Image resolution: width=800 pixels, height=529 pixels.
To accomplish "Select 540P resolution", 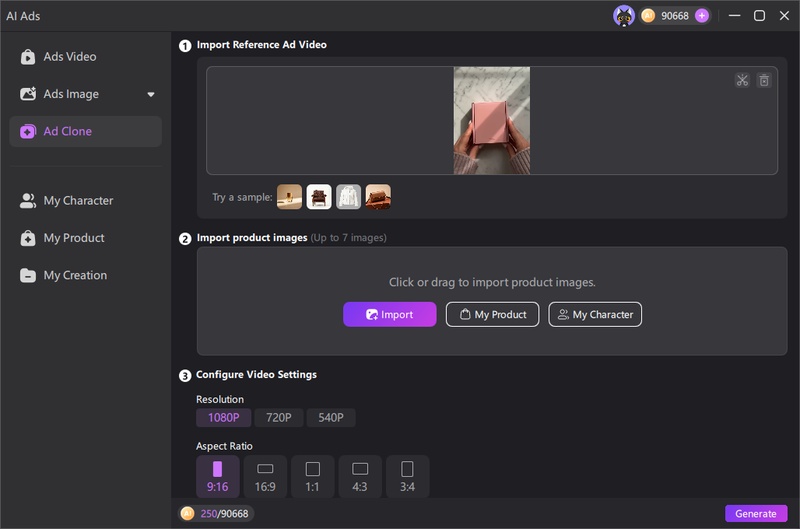I will 331,417.
